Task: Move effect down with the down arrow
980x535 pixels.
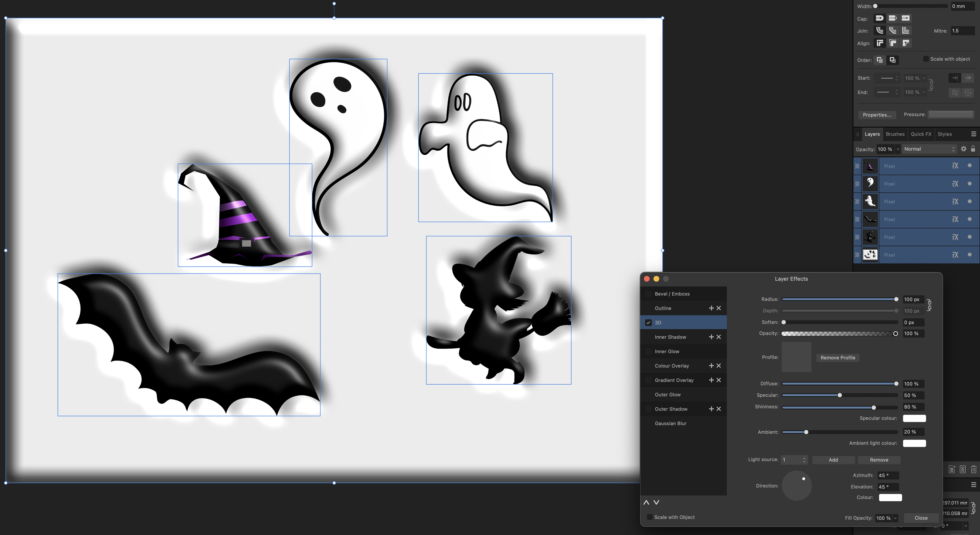Action: [656, 502]
